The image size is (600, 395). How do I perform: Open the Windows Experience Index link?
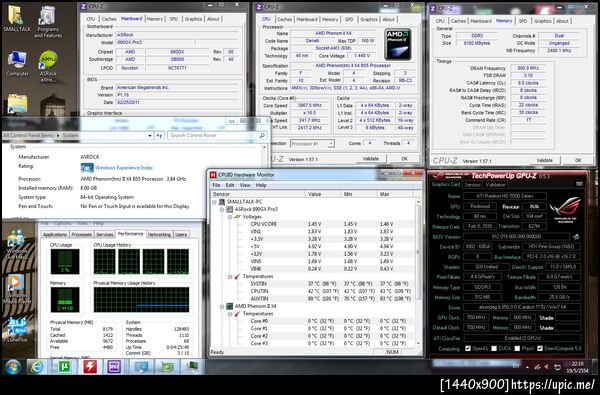[124, 168]
